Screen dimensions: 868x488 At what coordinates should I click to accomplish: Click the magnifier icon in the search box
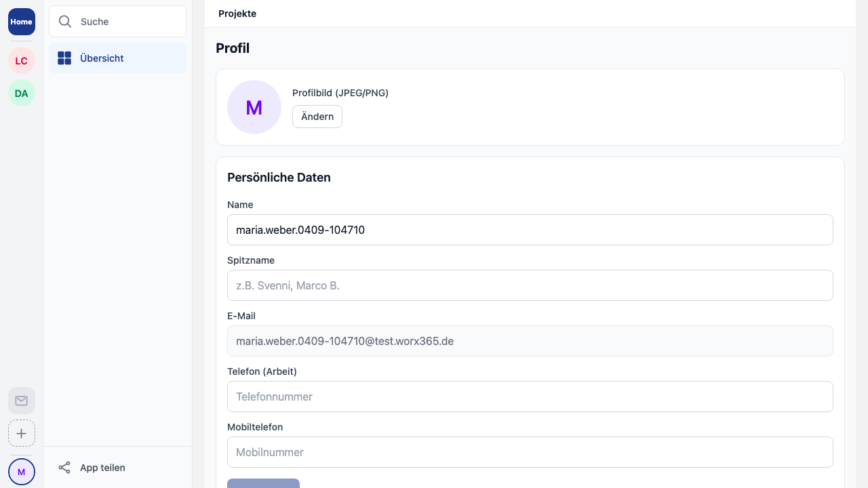[x=65, y=22]
